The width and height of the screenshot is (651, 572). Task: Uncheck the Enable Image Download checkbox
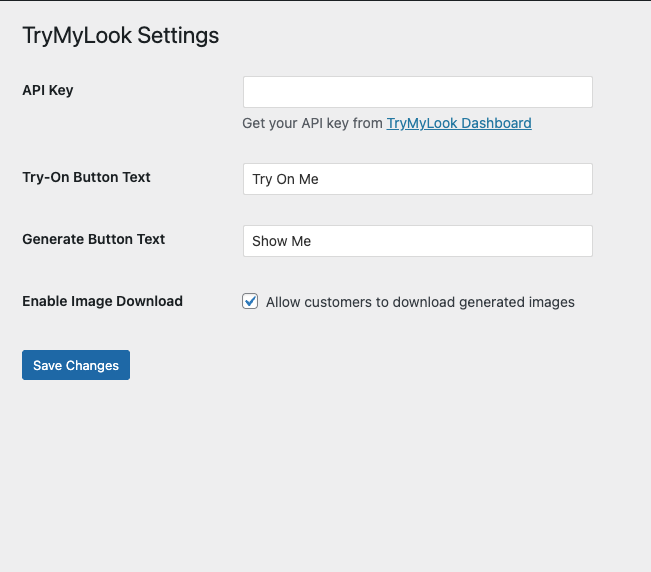tap(251, 301)
